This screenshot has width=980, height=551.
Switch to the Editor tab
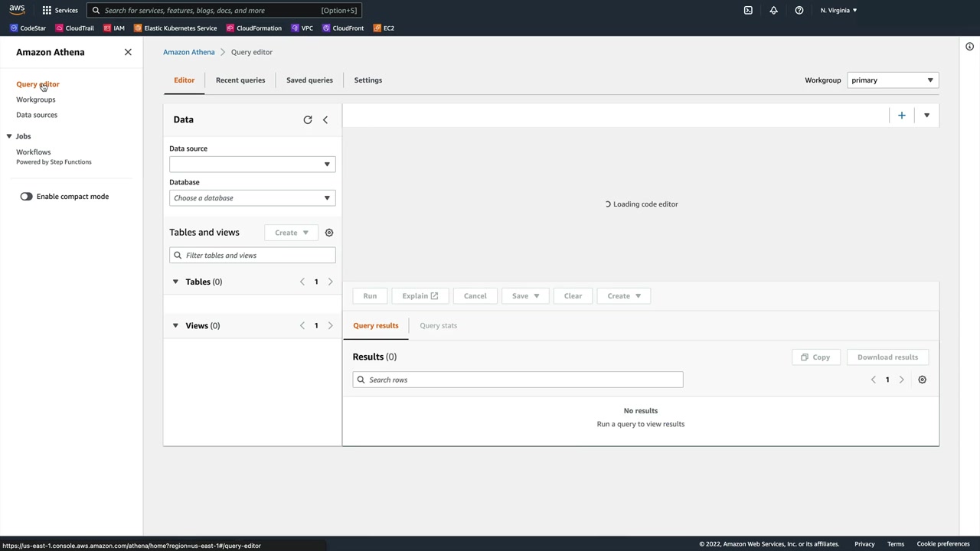pos(184,80)
